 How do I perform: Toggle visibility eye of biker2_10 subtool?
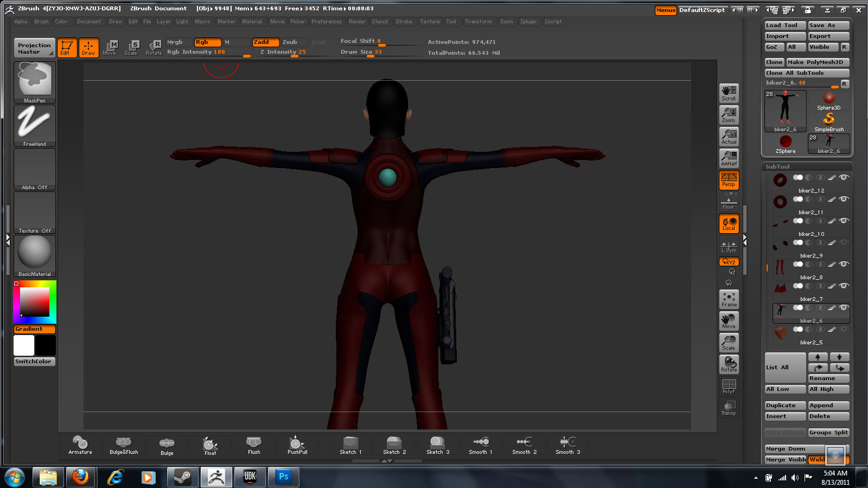(844, 221)
